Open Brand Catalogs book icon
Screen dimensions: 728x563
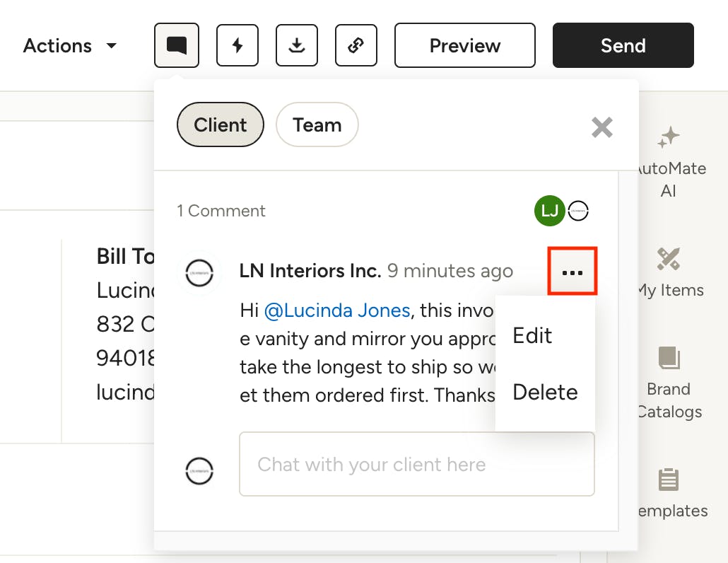[x=668, y=359]
